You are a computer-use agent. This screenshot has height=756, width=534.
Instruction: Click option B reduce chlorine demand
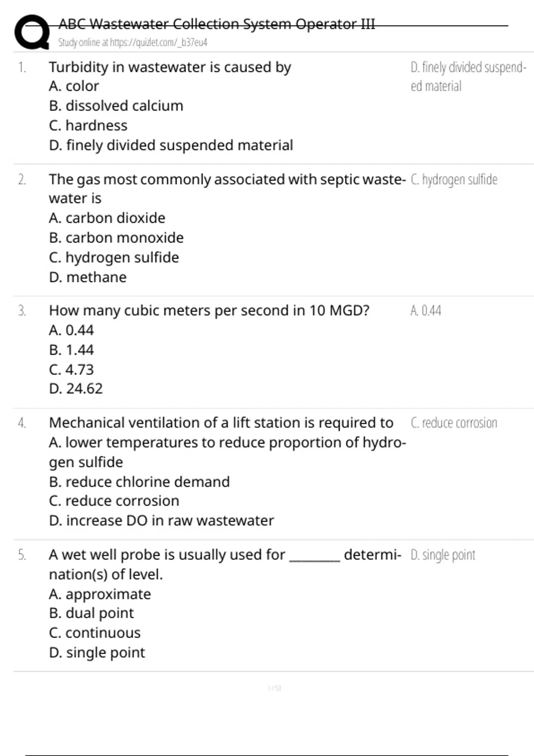pyautogui.click(x=139, y=482)
